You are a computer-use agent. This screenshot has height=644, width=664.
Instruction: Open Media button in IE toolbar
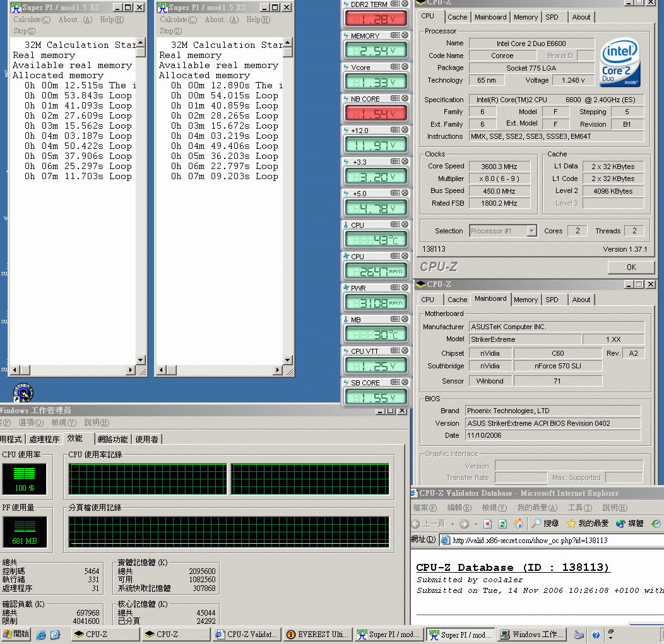point(630,524)
